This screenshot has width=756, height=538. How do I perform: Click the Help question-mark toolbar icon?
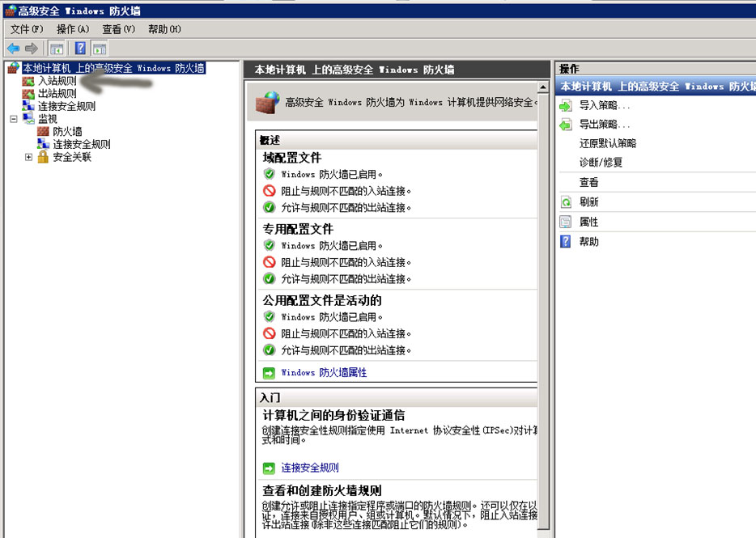pyautogui.click(x=79, y=48)
